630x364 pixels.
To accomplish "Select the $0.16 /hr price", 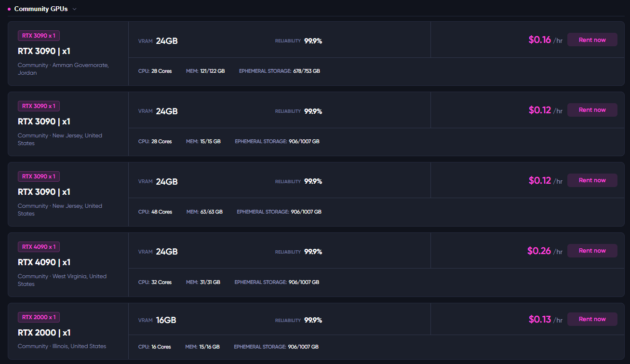I will tap(545, 40).
